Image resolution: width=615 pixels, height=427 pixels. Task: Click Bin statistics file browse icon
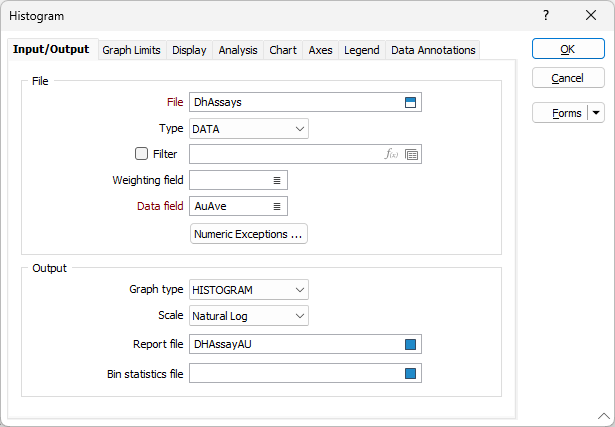(410, 374)
